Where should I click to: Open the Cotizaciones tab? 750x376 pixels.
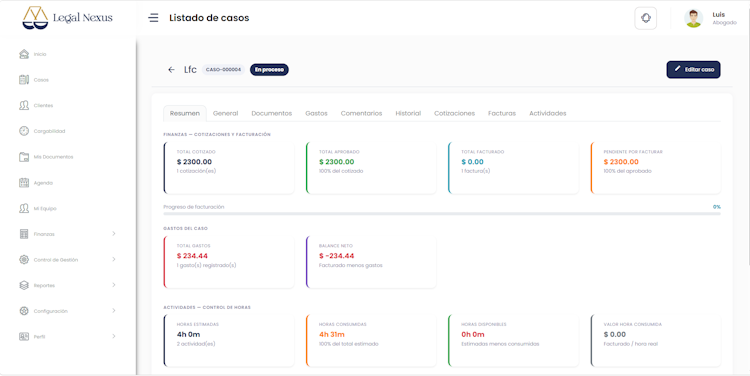tap(454, 113)
